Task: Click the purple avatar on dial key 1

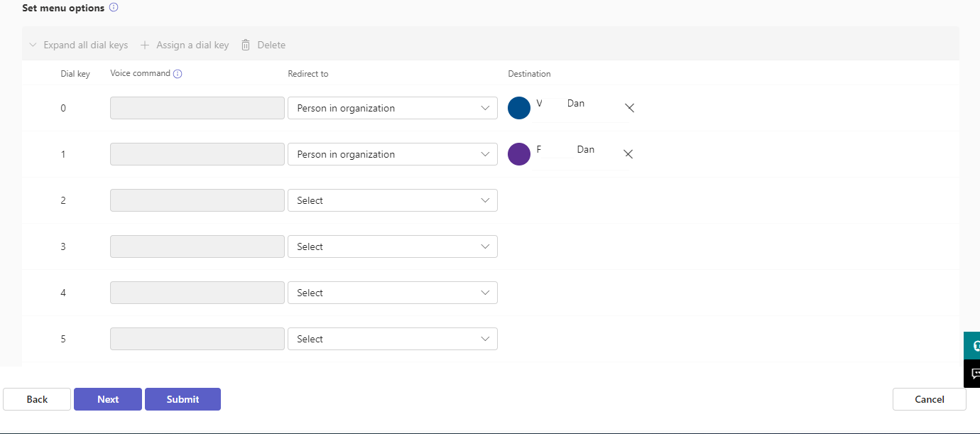Action: point(519,153)
